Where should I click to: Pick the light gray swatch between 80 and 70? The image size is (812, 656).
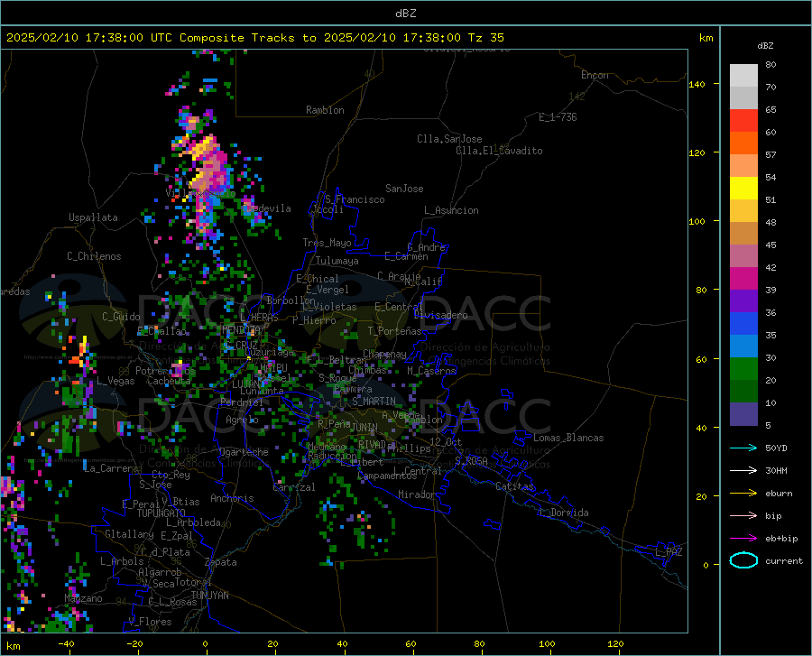coord(743,76)
